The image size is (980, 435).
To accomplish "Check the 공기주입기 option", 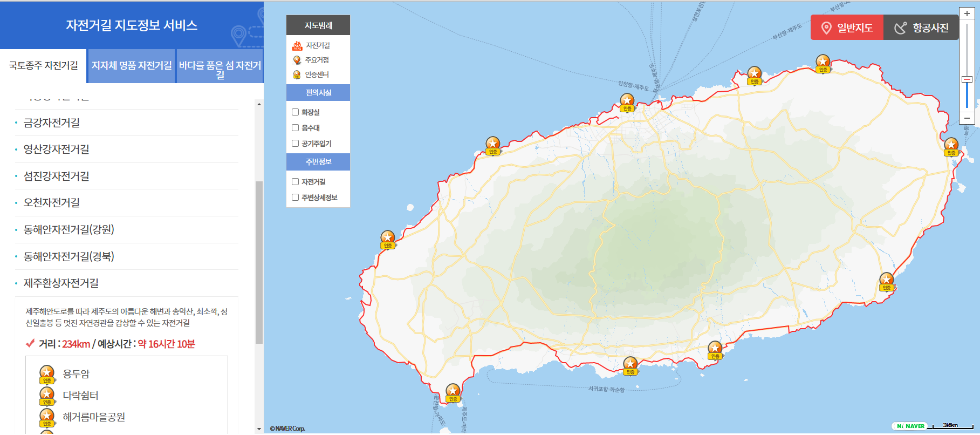I will (295, 144).
